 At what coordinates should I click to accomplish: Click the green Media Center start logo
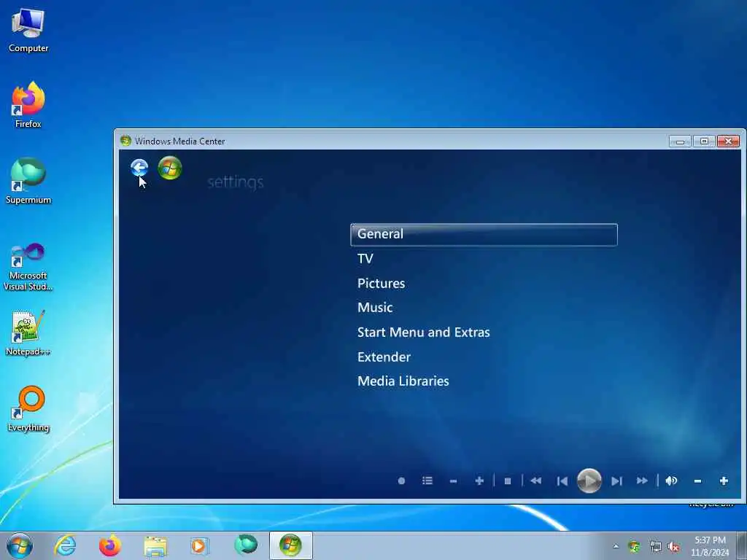tap(170, 168)
